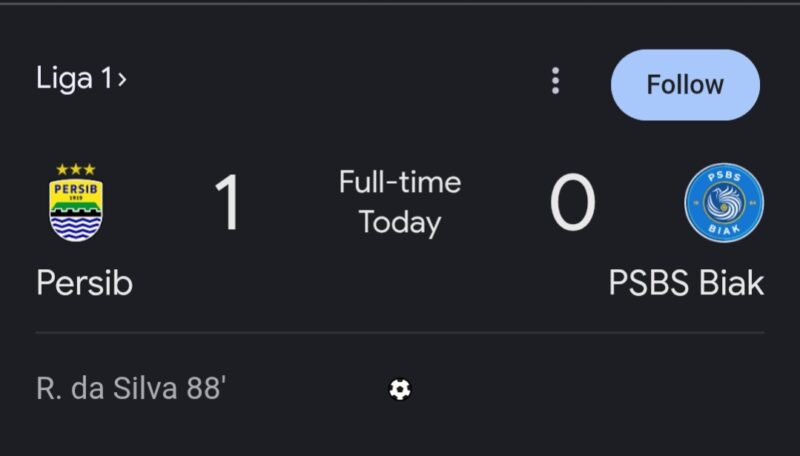
Task: Click the blue wave stripes on Persib crest
Action: [x=76, y=225]
